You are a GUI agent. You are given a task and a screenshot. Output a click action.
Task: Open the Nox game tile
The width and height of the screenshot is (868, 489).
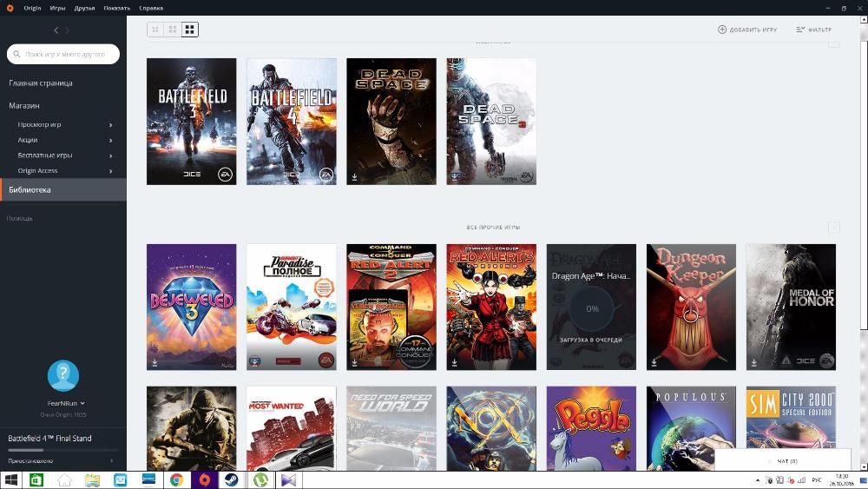tap(491, 428)
